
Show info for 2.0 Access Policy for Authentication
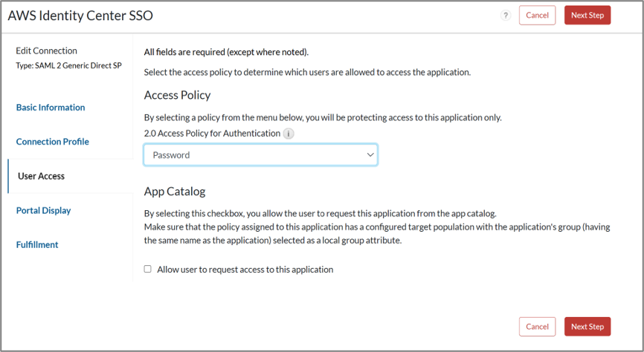289,134
